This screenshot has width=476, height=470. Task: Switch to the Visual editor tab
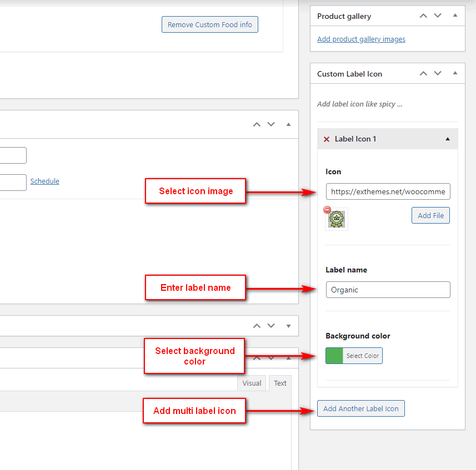point(252,383)
